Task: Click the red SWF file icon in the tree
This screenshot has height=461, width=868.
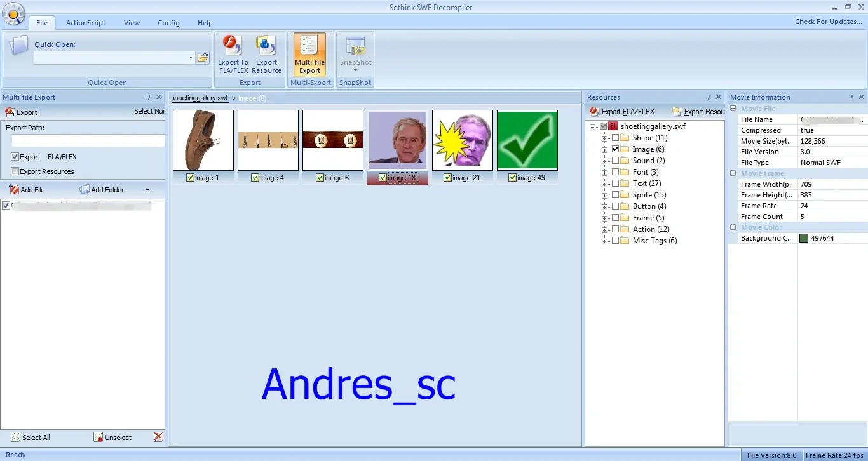Action: click(x=613, y=126)
